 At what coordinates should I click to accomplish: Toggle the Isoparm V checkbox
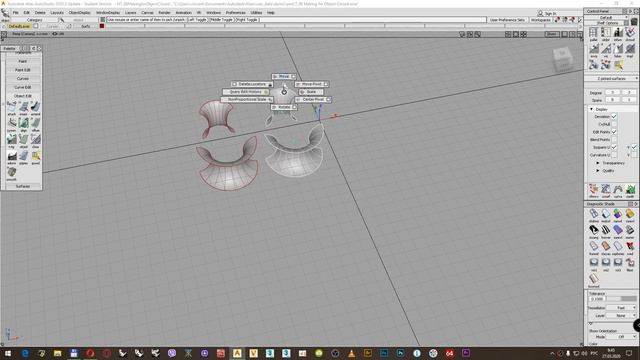pos(634,147)
